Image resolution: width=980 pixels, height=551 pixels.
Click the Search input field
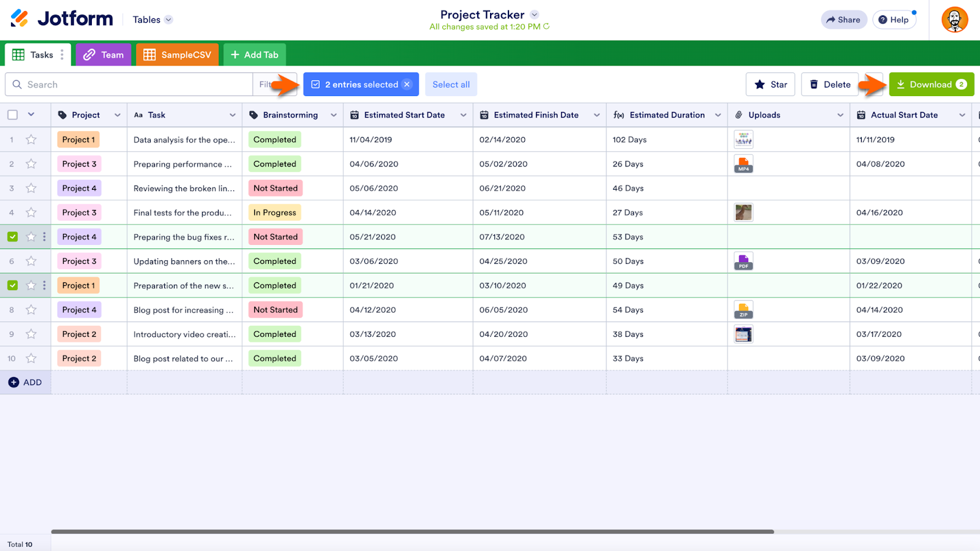tap(129, 84)
